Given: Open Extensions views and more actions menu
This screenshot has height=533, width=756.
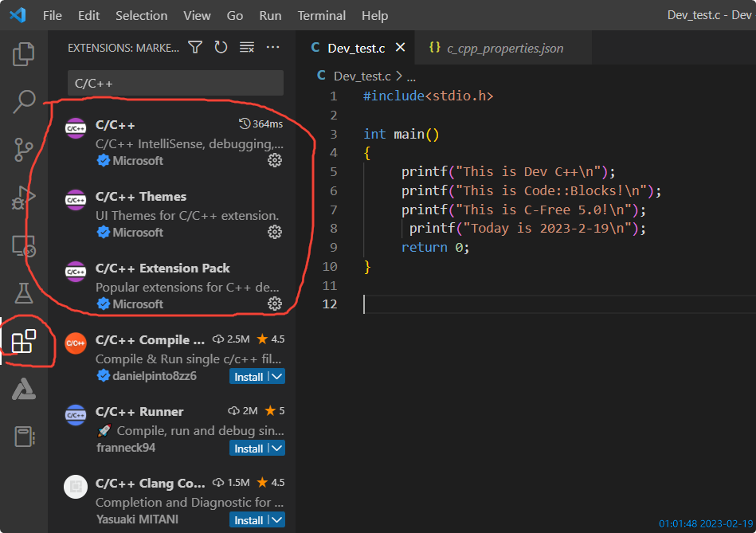Looking at the screenshot, I should [273, 47].
